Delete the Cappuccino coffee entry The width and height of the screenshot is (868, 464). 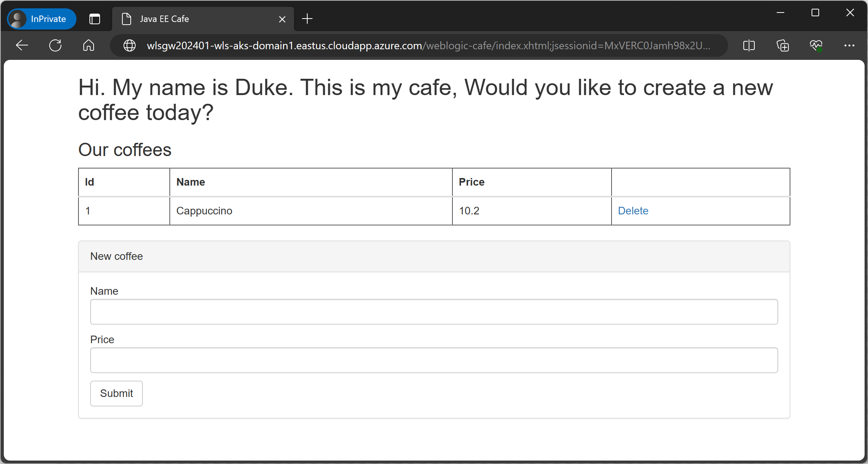click(633, 211)
